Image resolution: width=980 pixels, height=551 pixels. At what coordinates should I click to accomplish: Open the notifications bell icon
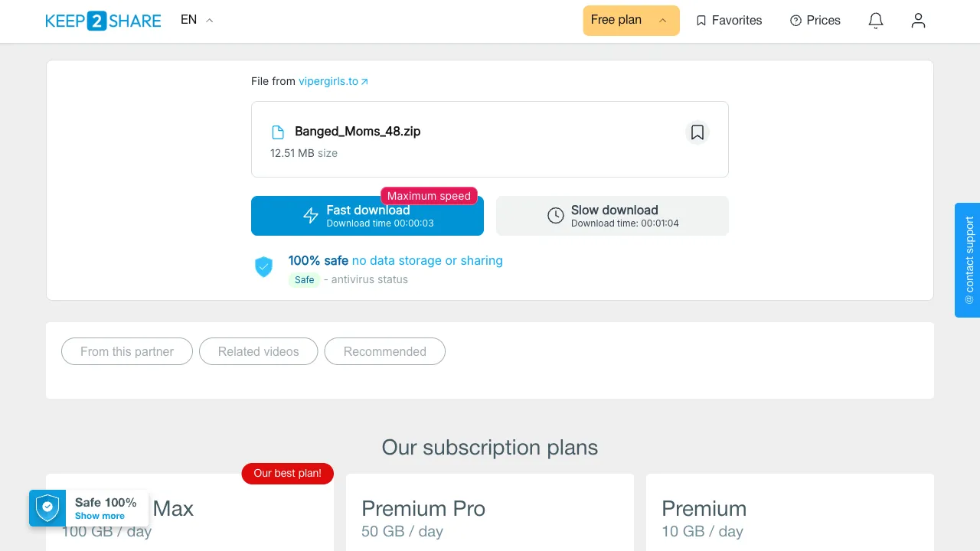click(x=876, y=21)
